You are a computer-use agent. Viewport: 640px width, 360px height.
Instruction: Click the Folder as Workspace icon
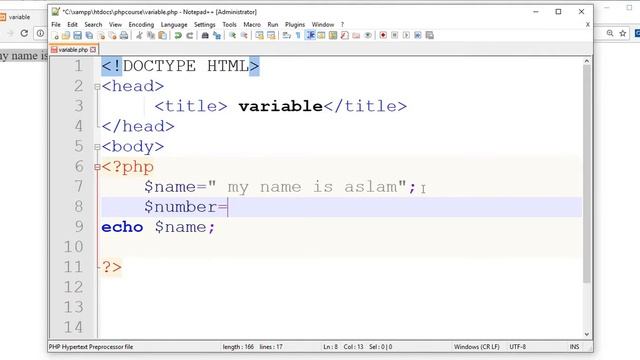pos(356,36)
